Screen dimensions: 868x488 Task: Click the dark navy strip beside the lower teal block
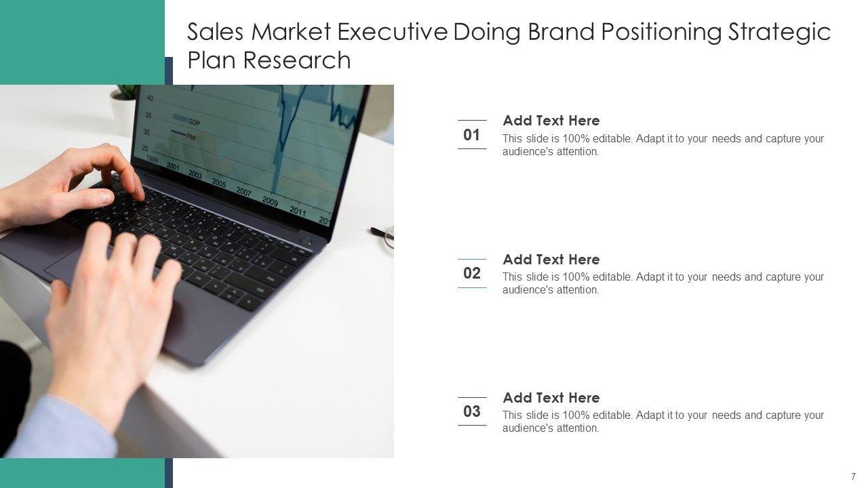(169, 473)
